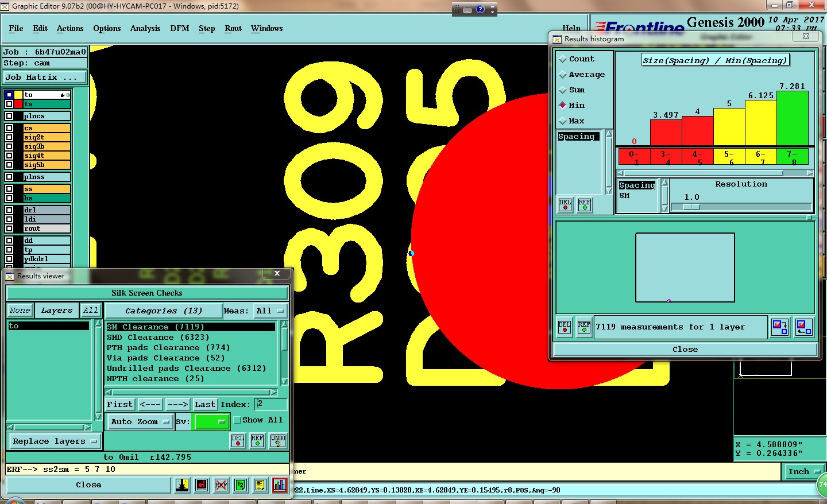Enable the Show All checkbox
The width and height of the screenshot is (827, 504).
point(237,420)
